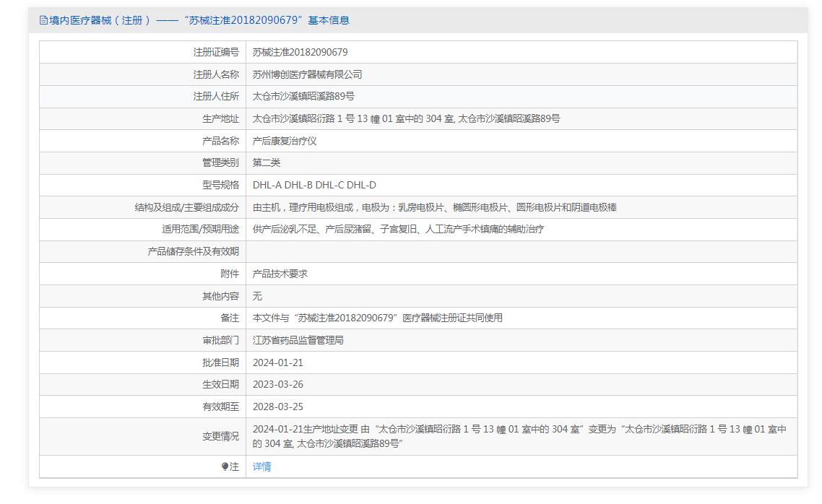This screenshot has width=822, height=504.
Task: Click expiry date 2028-03-25
Action: point(278,407)
